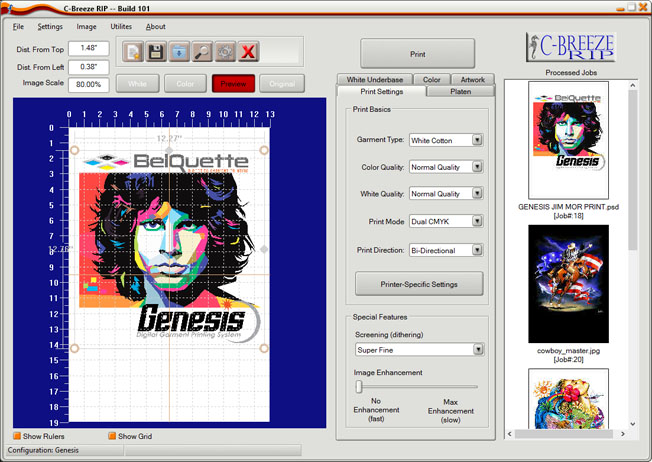
Task: Toggle the red Preview view button
Action: pos(233,84)
